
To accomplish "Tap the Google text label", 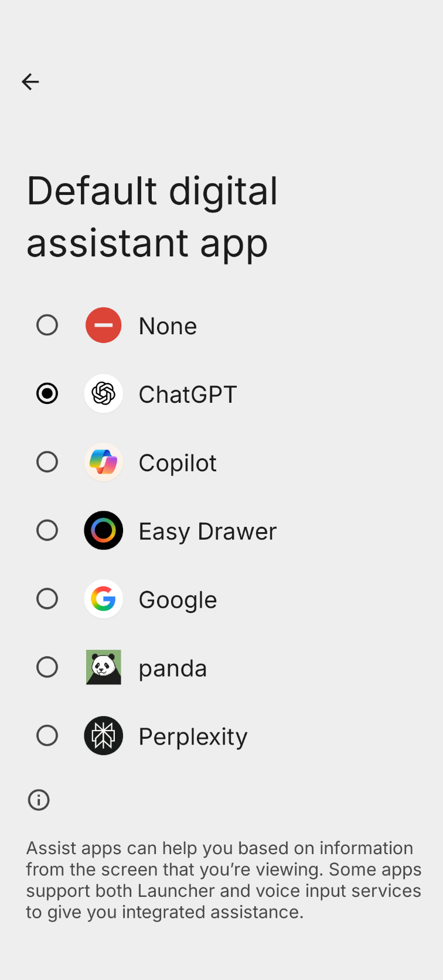I will (178, 600).
